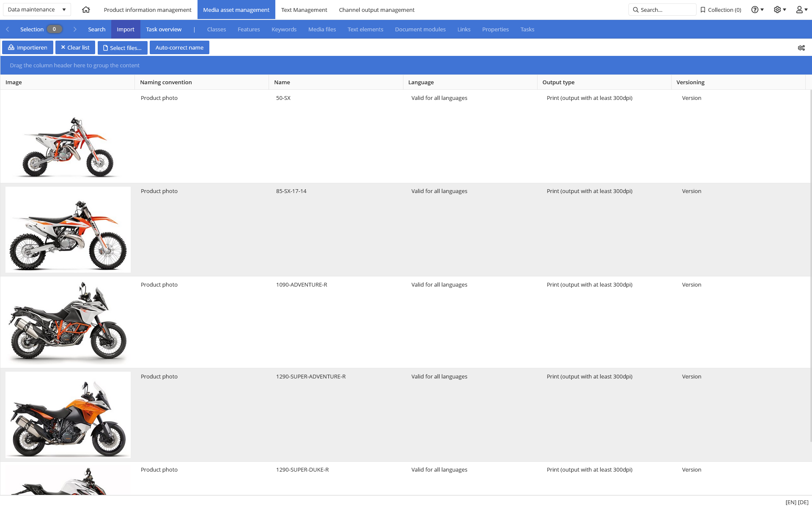Image resolution: width=812 pixels, height=508 pixels.
Task: Open the Selection tab
Action: click(x=41, y=29)
